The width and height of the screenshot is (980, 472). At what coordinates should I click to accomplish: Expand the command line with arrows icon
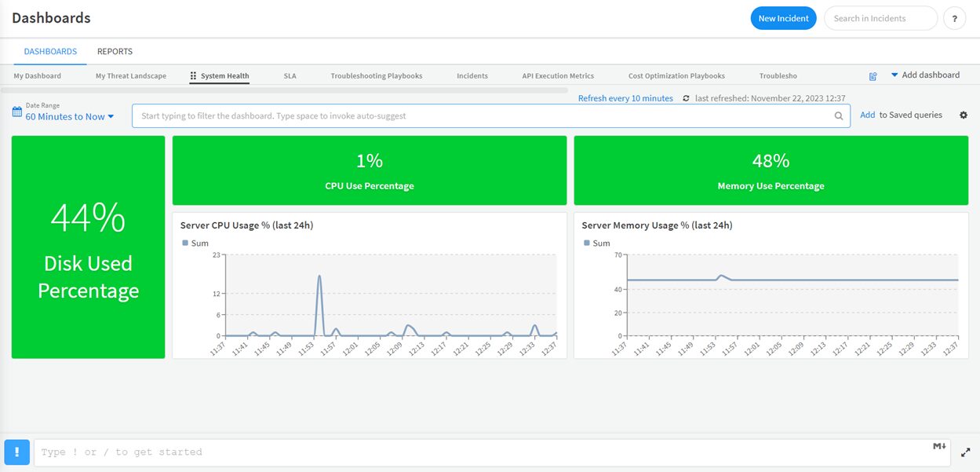pos(965,452)
